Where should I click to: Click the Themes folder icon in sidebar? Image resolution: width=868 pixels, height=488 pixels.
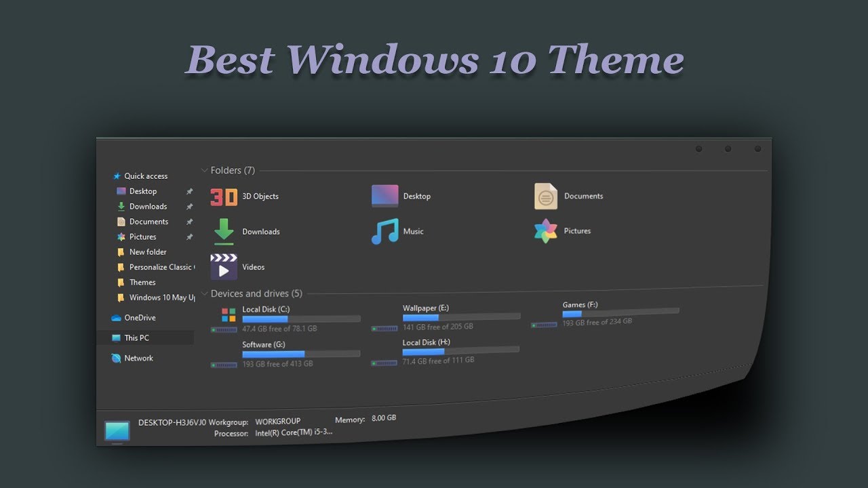pos(121,283)
